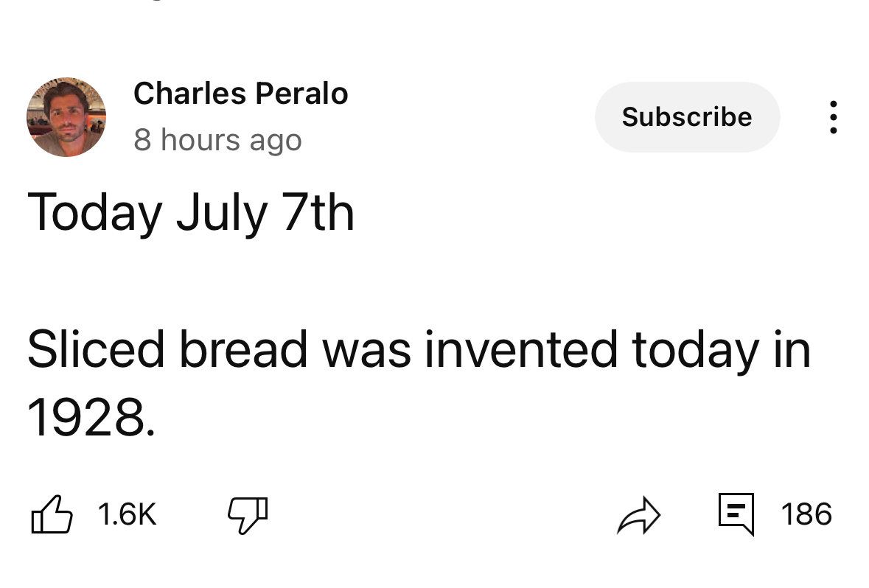Open comments via speech bubble icon
Screen dimensions: 869x588
point(736,514)
